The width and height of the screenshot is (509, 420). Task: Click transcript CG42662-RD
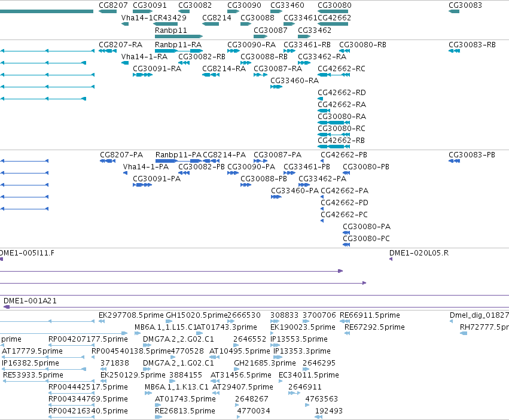click(x=342, y=93)
